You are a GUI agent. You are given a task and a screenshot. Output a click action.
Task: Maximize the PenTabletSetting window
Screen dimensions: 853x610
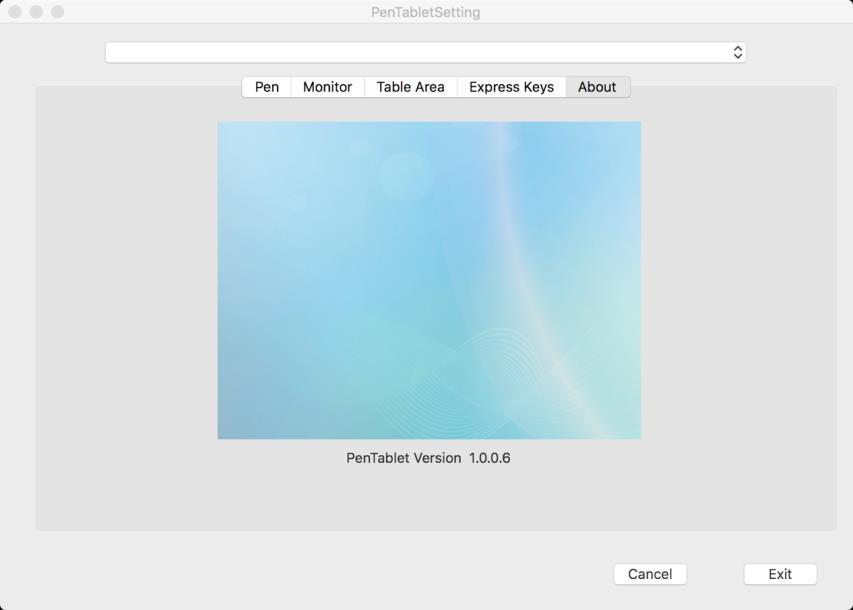click(x=58, y=11)
